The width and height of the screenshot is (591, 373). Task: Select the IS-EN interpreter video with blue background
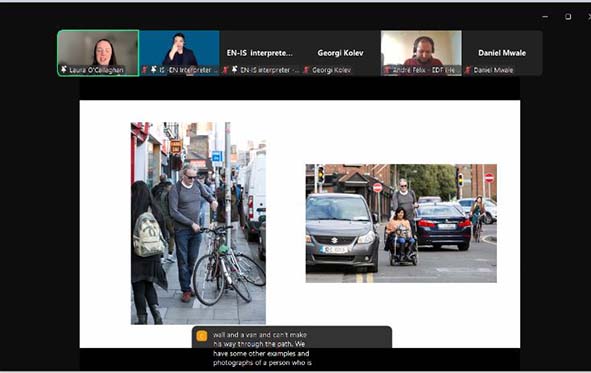(x=179, y=53)
